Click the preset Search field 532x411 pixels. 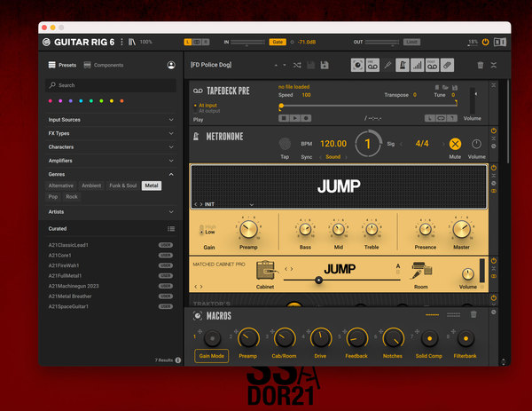coord(111,85)
